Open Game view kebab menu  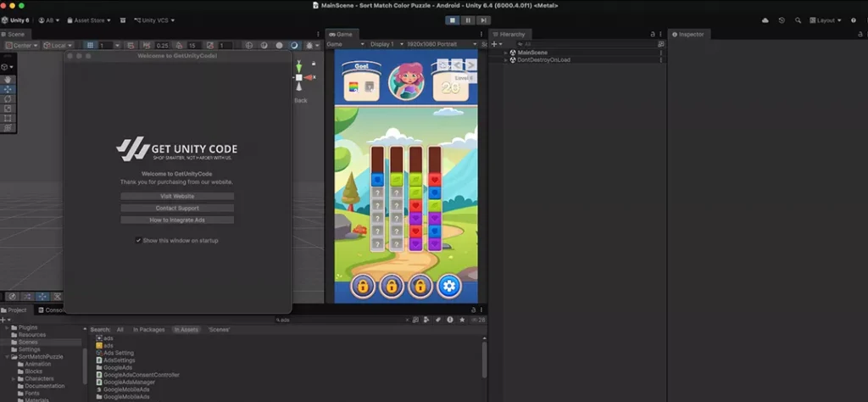click(481, 34)
